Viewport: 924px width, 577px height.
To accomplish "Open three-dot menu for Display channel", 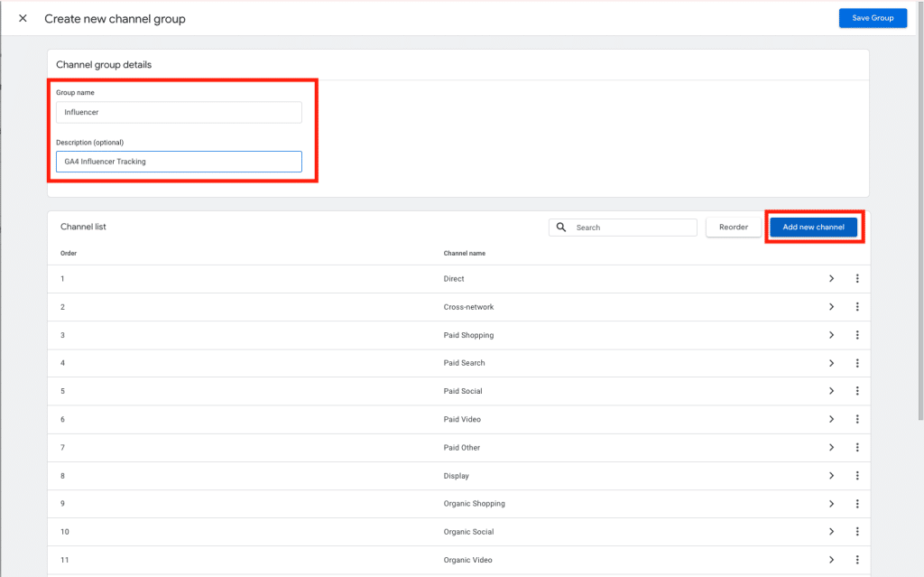I will (856, 476).
